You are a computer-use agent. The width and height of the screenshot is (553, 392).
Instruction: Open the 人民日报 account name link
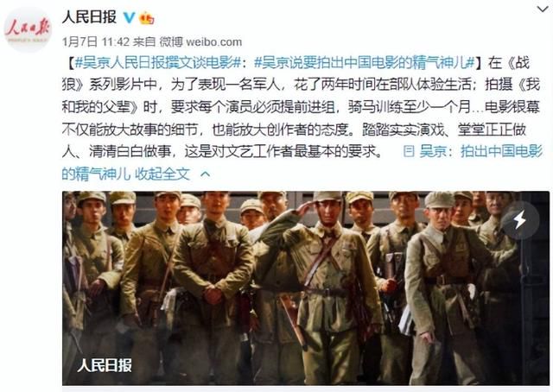[89, 16]
